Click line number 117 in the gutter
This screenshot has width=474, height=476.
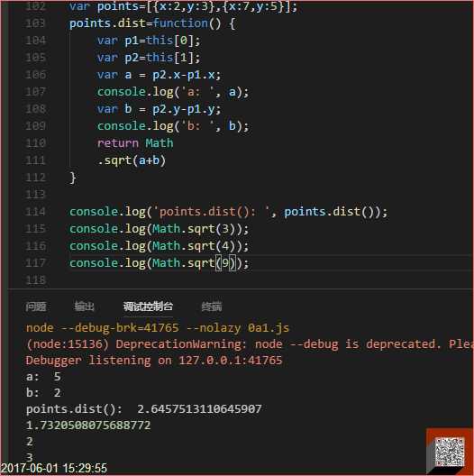(x=35, y=263)
